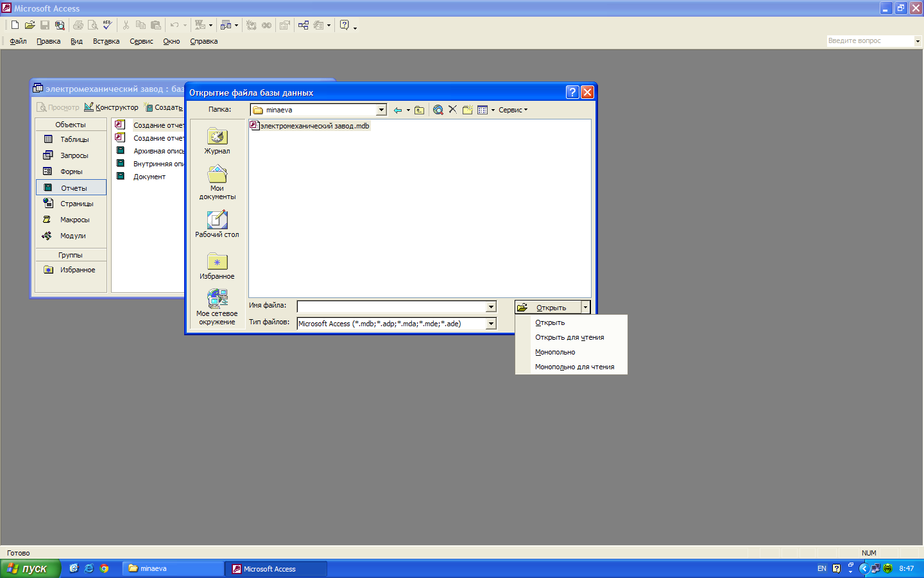Image resolution: width=924 pixels, height=578 pixels.
Task: Click the Delete X icon in dialog
Action: pos(452,109)
